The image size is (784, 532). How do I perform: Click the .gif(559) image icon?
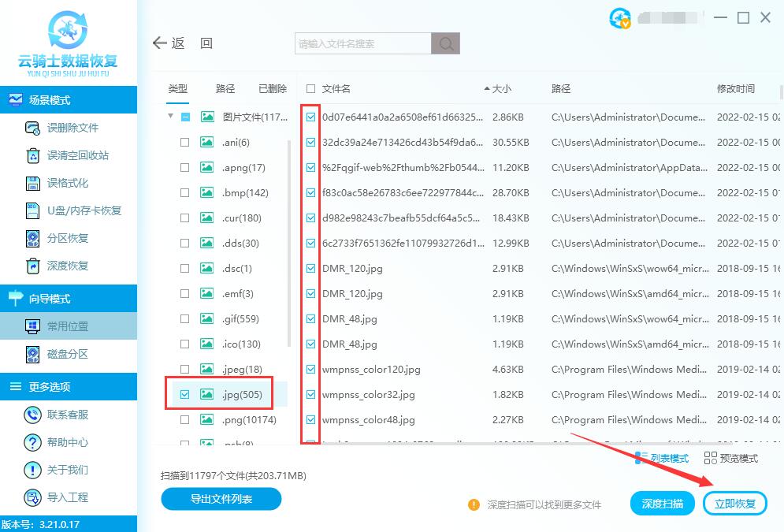[x=207, y=318]
